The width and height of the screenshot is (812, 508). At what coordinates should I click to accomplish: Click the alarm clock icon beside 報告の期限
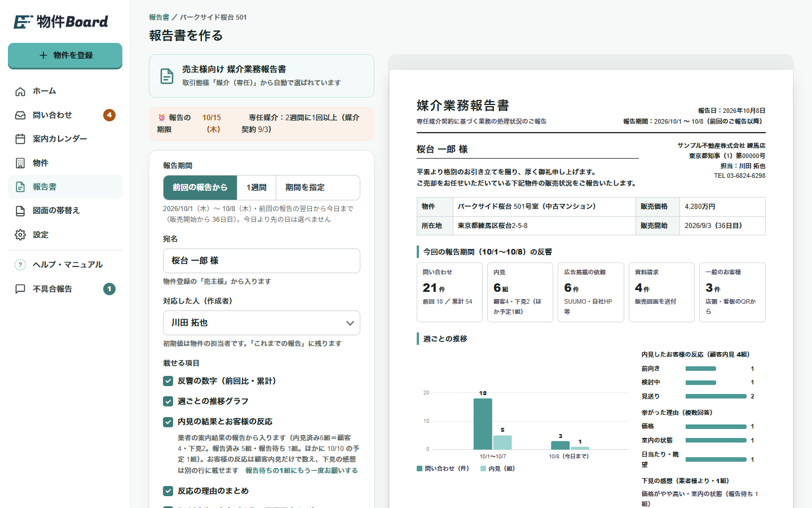[x=162, y=117]
